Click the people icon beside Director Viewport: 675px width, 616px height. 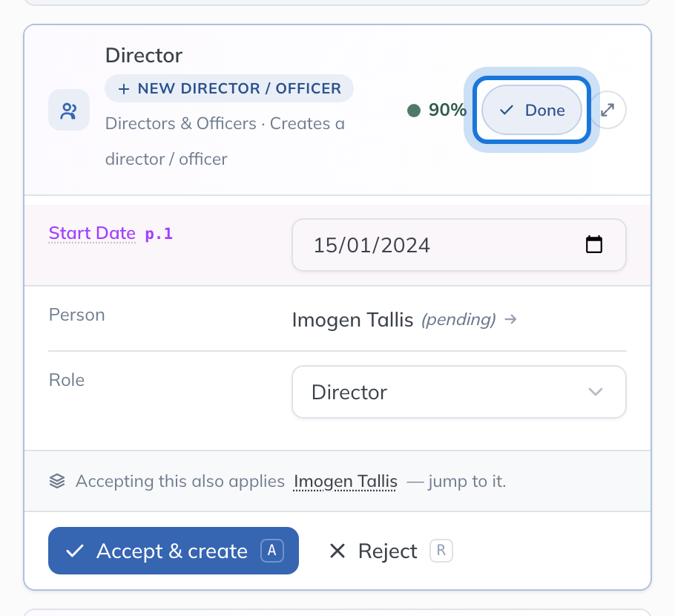click(x=69, y=111)
